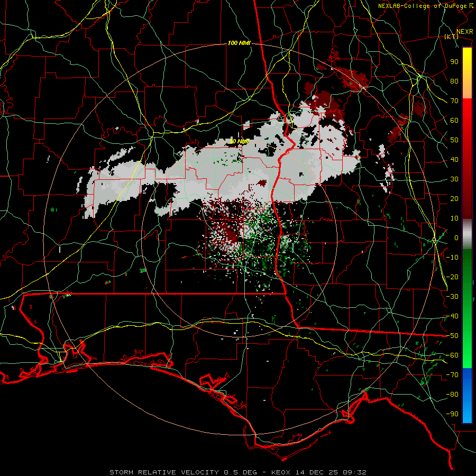Click the -70 value on velocity scale
The height and width of the screenshot is (476, 476).
452,375
